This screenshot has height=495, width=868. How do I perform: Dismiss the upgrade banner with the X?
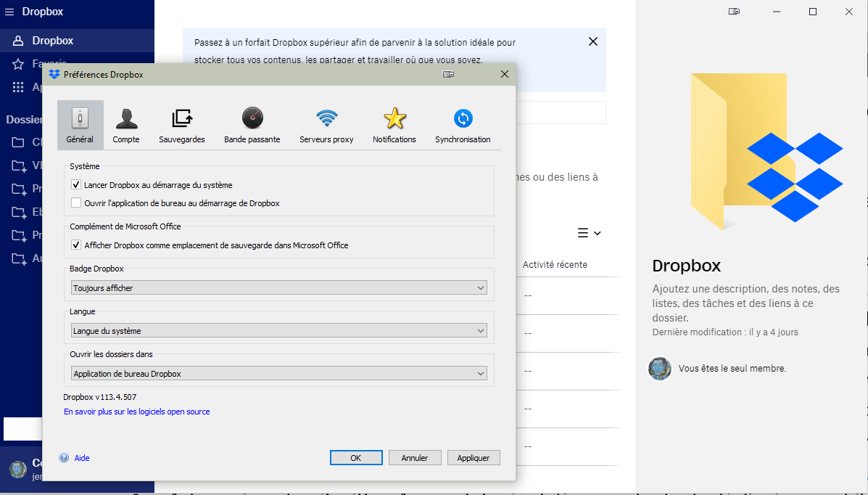click(593, 41)
